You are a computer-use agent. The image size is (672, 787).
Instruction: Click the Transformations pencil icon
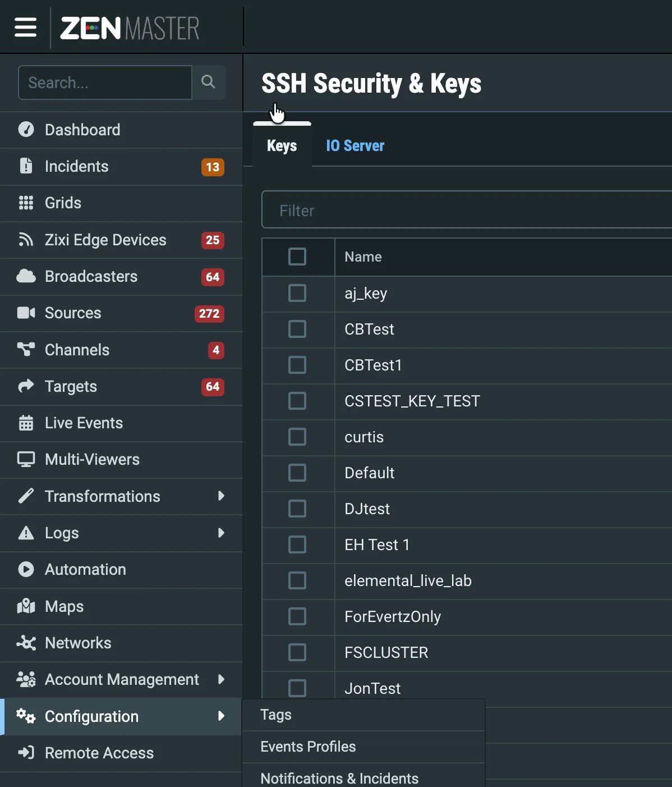26,496
